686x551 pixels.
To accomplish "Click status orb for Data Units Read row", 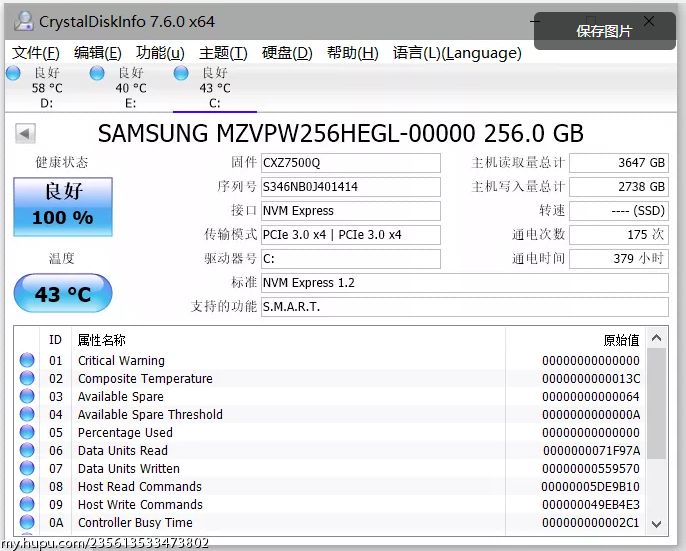I will point(27,450).
